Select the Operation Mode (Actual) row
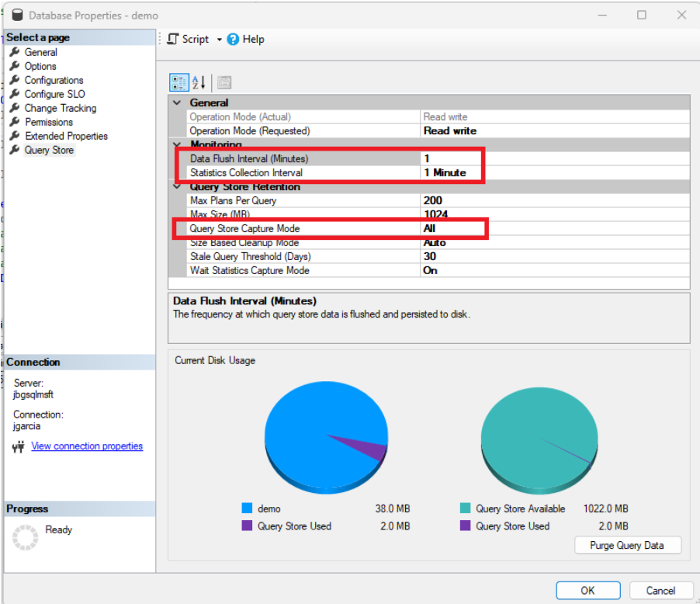 click(438, 116)
